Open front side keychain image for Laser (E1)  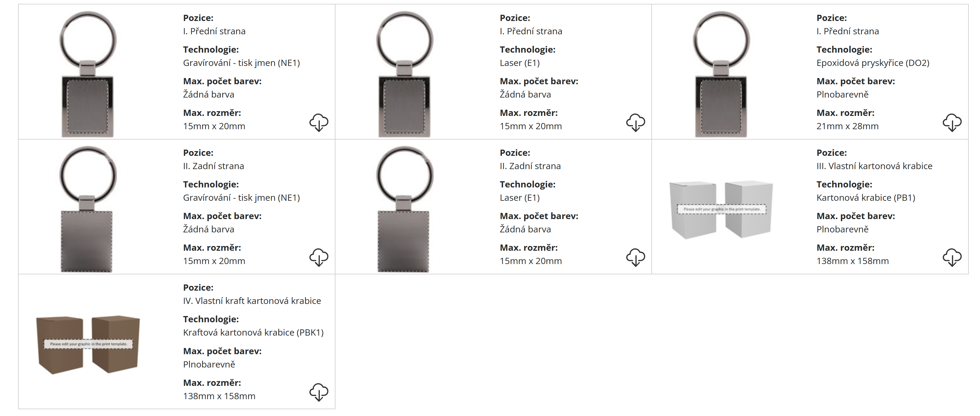point(404,74)
